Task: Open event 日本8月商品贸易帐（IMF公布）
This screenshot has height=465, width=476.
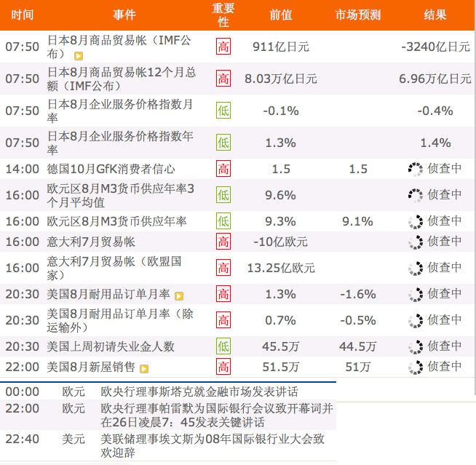Action: point(119,47)
